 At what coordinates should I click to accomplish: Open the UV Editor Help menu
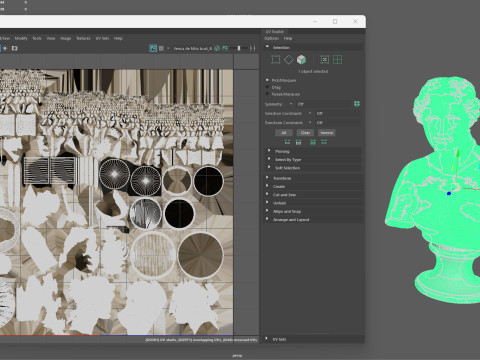[118, 38]
